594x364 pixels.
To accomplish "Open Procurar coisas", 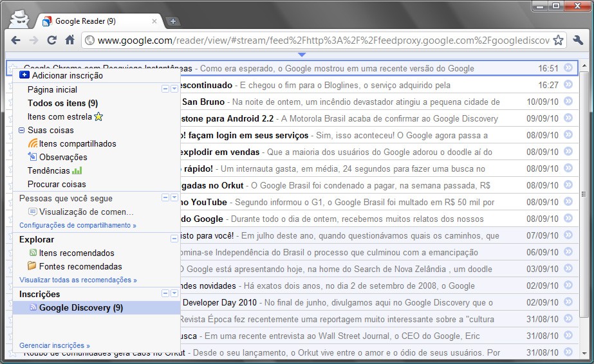I will coord(57,185).
